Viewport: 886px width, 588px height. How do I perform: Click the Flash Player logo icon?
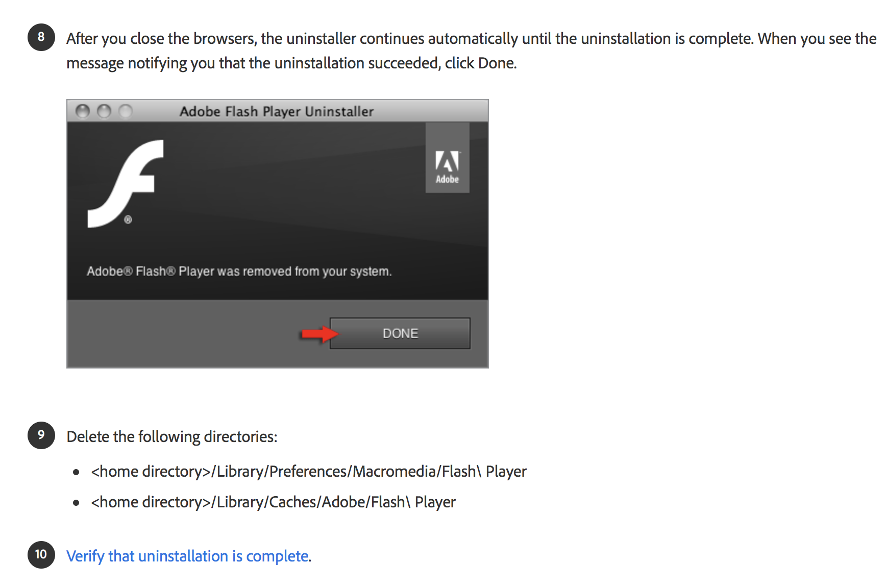(x=126, y=184)
